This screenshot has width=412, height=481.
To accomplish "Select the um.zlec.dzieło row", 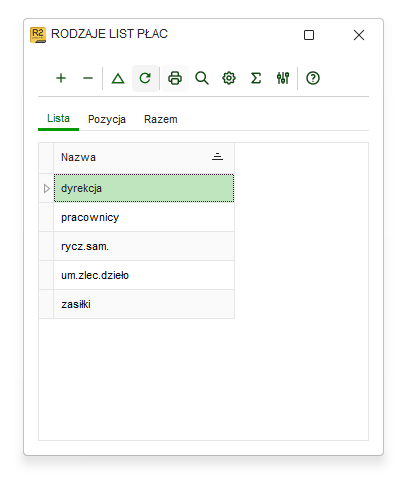I will tap(144, 275).
